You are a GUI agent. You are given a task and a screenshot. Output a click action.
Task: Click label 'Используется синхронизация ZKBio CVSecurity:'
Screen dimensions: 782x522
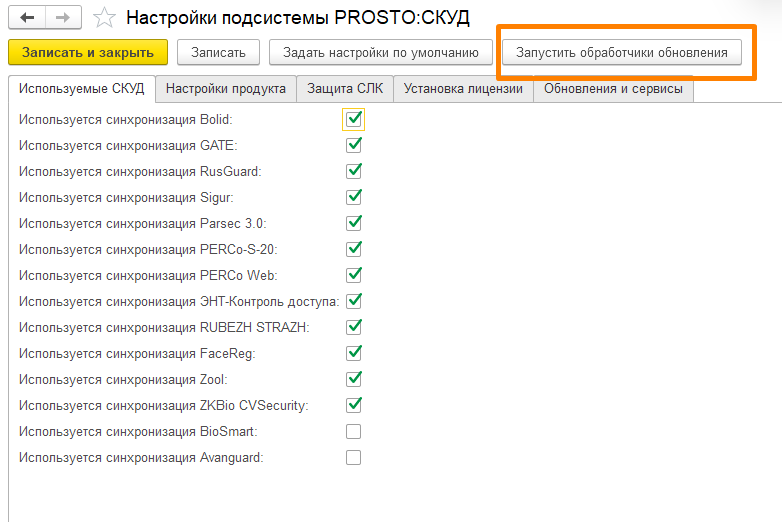164,405
